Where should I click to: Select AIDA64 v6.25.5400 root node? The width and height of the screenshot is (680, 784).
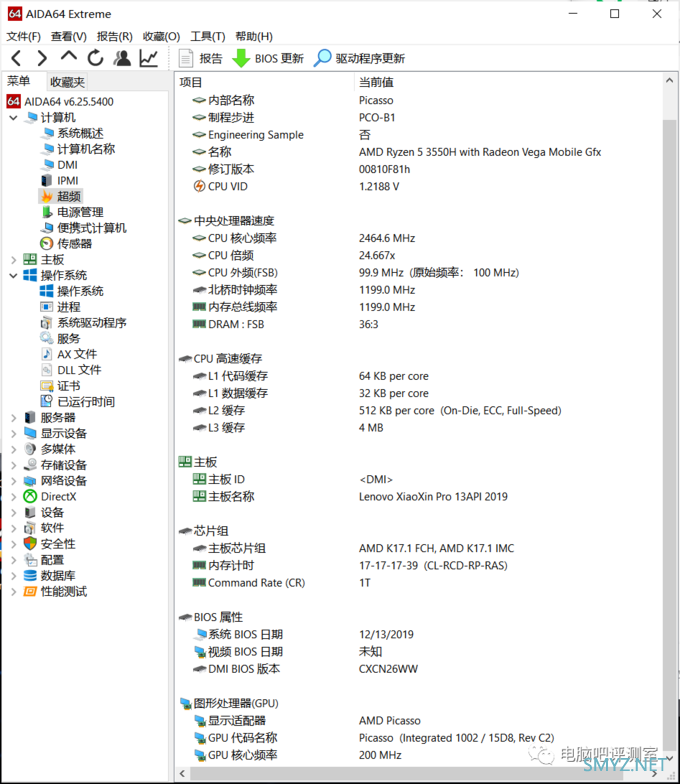coord(60,102)
